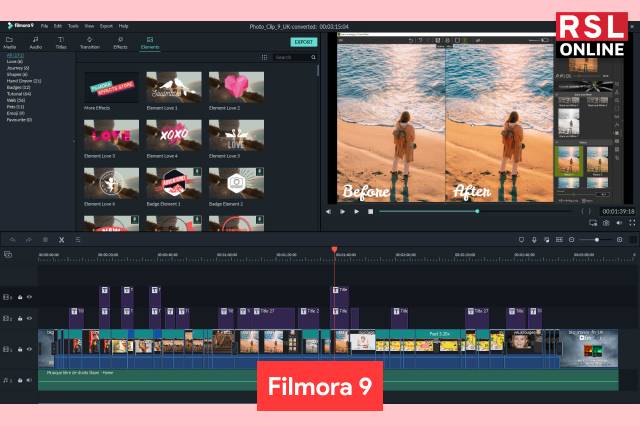The width and height of the screenshot is (640, 426).
Task: Open the Effects tab
Action: point(120,43)
